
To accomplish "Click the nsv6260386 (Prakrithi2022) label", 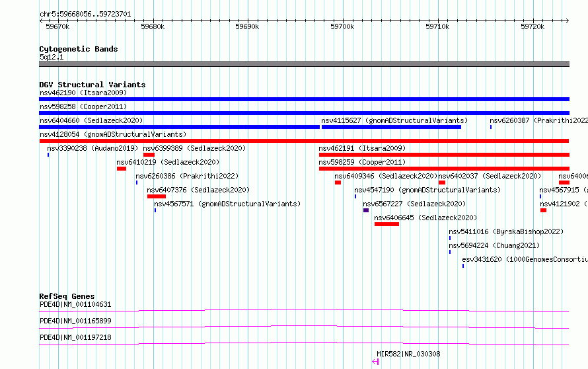I will pos(187,176).
